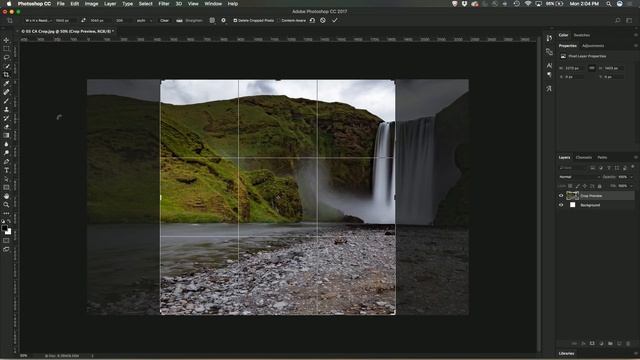Screen dimensions: 640x360
Task: Select the Lasso tool
Action: coord(6,58)
